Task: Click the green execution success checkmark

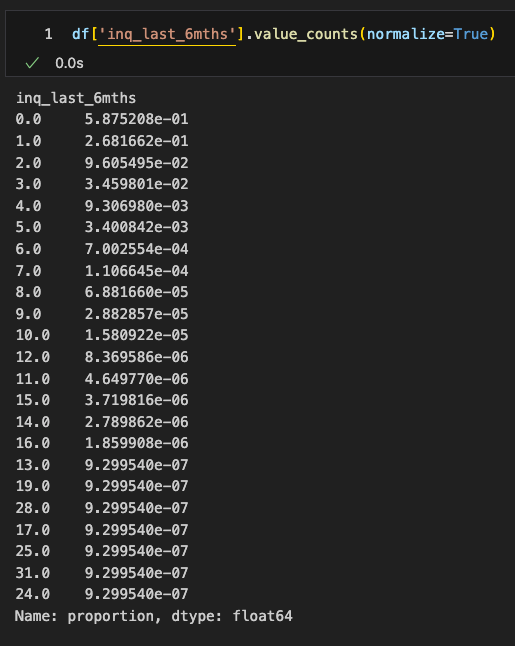Action: coord(32,63)
